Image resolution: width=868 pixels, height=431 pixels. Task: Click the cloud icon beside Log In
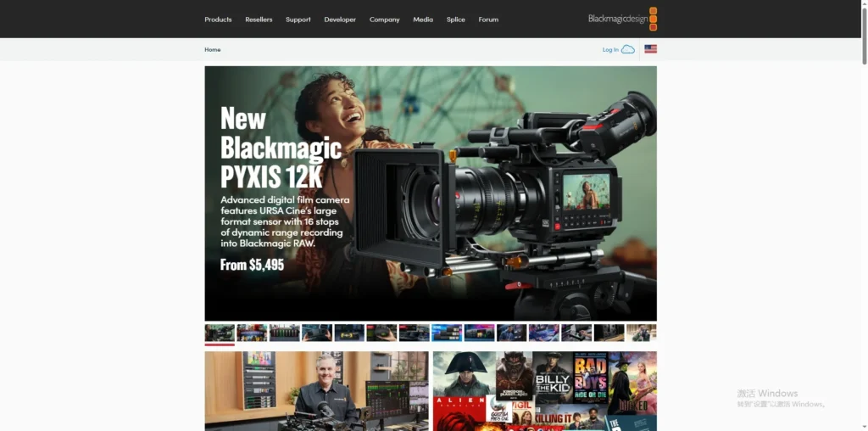tap(628, 49)
